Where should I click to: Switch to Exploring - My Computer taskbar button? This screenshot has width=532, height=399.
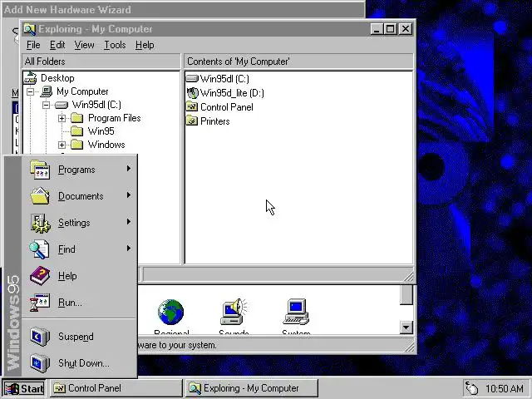click(x=251, y=388)
